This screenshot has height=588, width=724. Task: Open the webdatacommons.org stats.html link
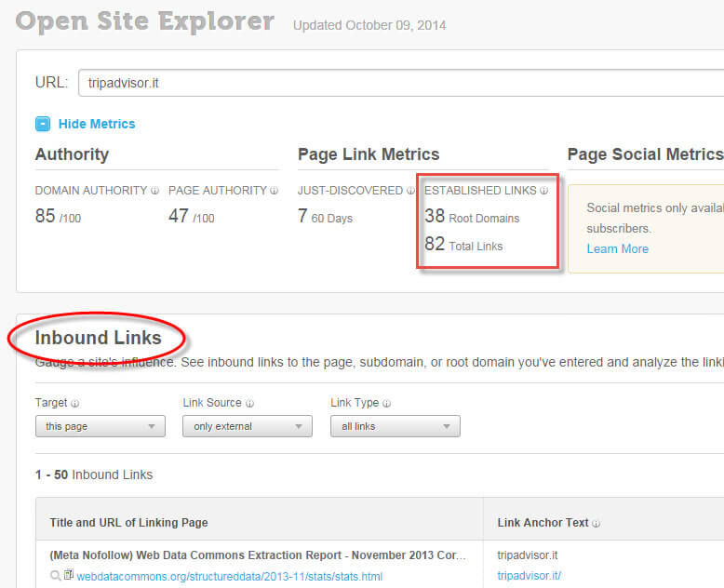(x=230, y=577)
